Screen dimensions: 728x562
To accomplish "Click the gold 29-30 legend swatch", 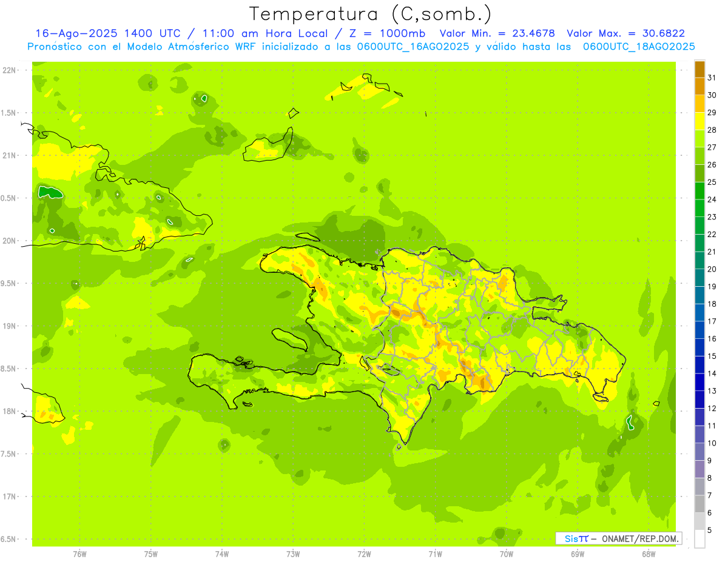I will pos(699,104).
